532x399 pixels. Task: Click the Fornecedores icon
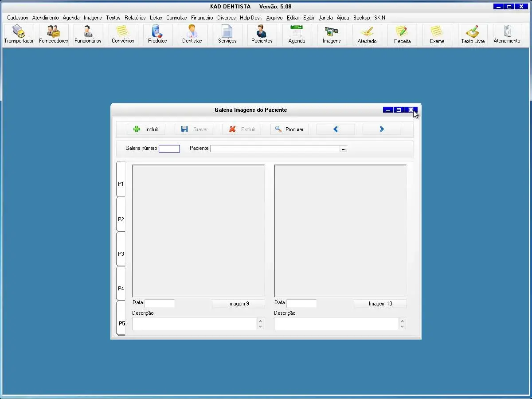pyautogui.click(x=53, y=35)
